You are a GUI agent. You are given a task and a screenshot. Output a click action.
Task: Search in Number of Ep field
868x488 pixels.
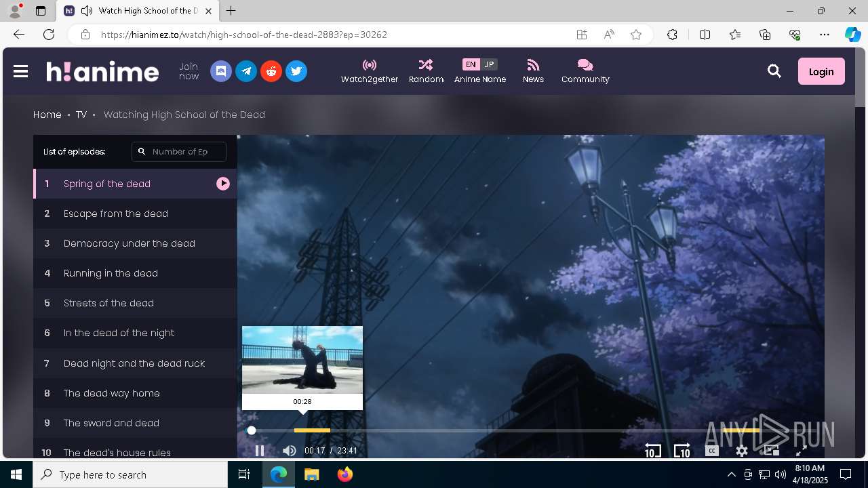(x=179, y=152)
